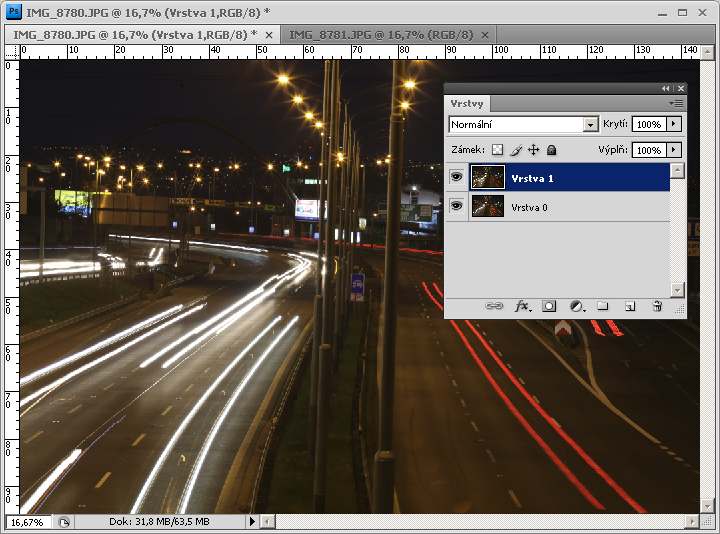Expand the Krytí opacity slider arrow
720x534 pixels.
[674, 125]
